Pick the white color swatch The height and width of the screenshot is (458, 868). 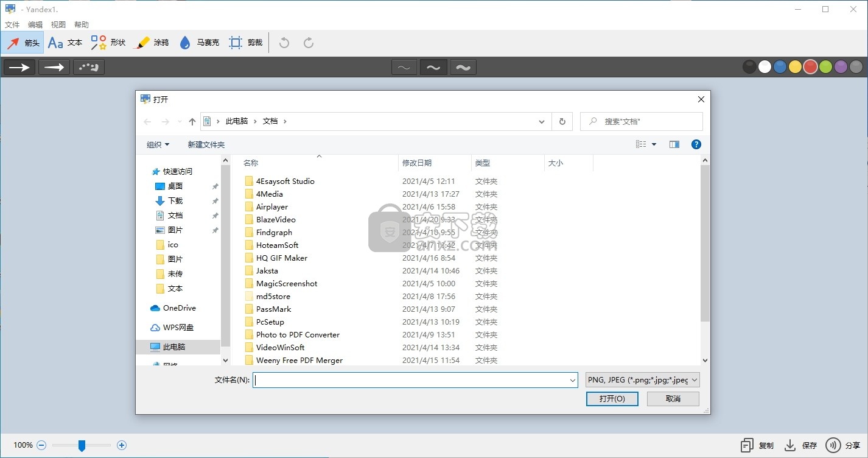pos(765,67)
